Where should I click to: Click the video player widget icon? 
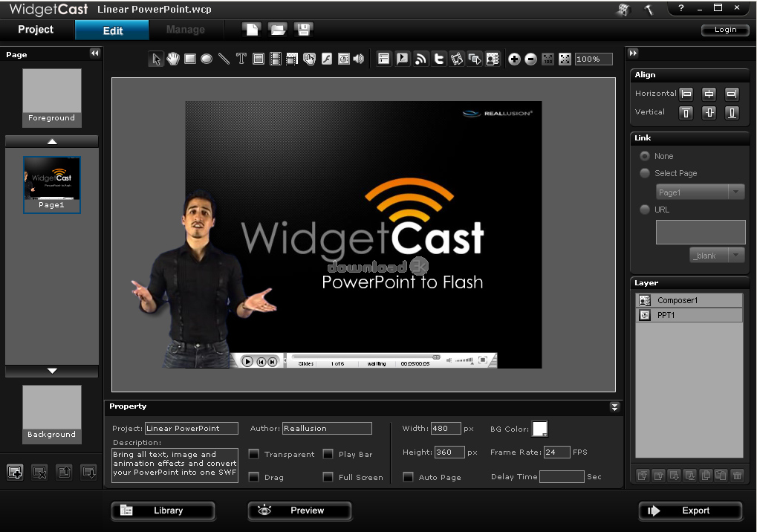point(457,59)
